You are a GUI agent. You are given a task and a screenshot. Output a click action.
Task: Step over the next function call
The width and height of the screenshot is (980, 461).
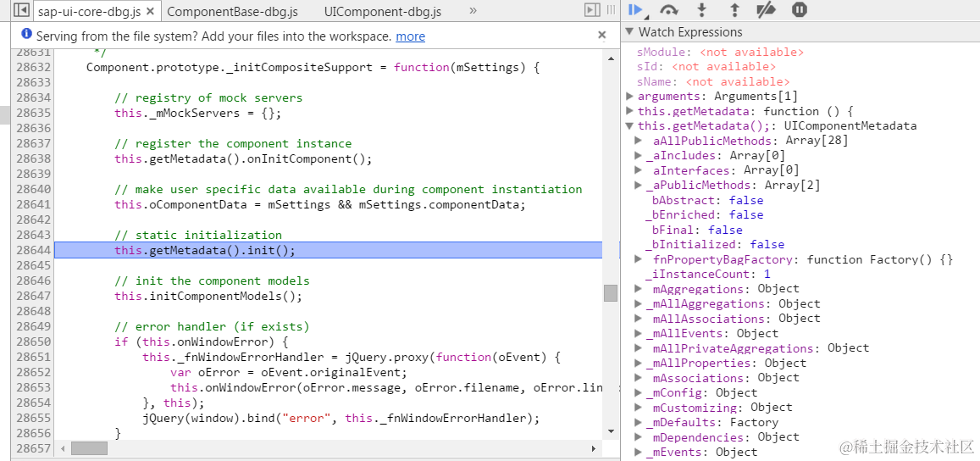[x=669, y=9]
